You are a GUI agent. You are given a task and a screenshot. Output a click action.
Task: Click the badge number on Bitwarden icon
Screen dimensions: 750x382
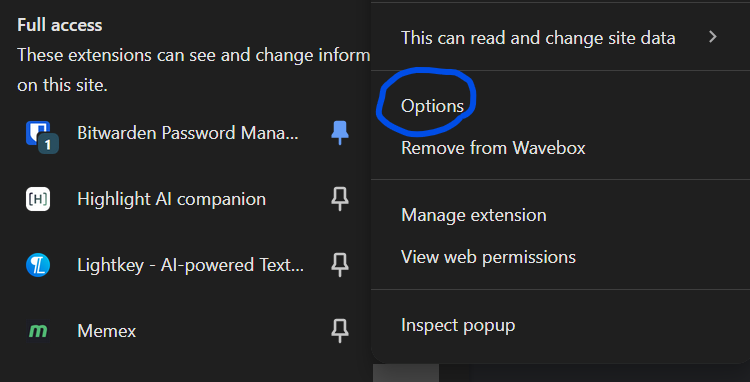(48, 144)
